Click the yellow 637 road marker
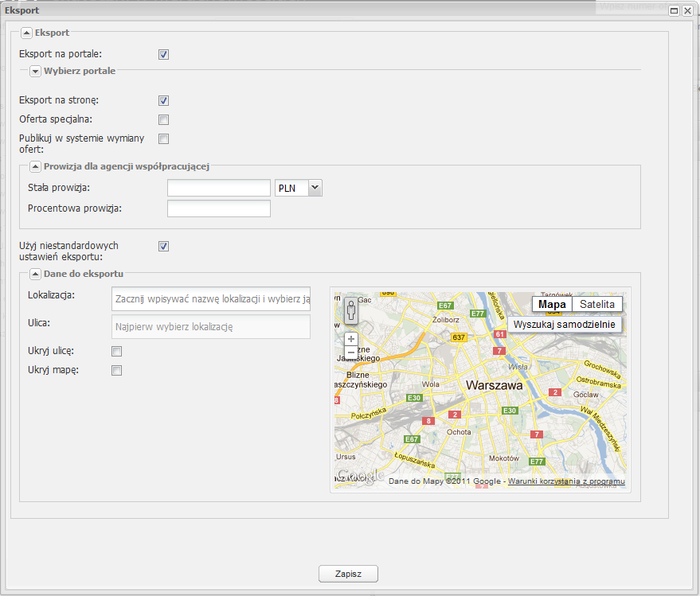 click(x=459, y=337)
